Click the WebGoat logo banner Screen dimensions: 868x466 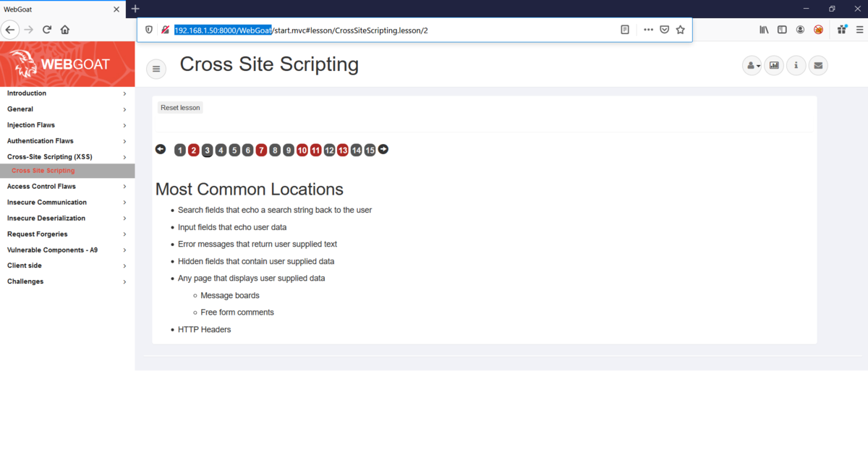point(67,64)
